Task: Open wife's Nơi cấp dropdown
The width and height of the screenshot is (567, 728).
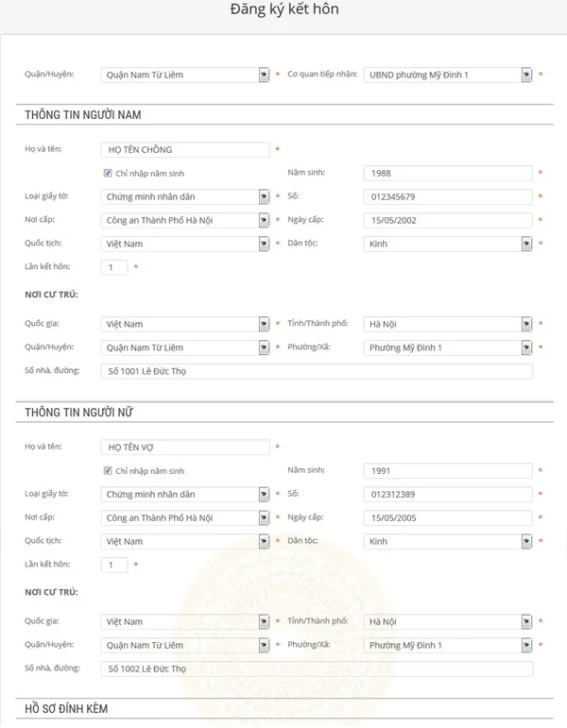Action: (x=185, y=518)
